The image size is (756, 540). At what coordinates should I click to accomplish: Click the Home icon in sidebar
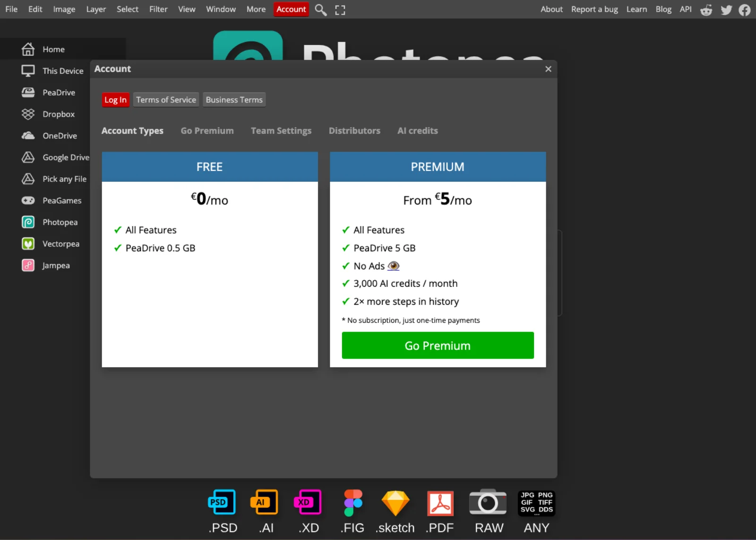click(x=28, y=49)
